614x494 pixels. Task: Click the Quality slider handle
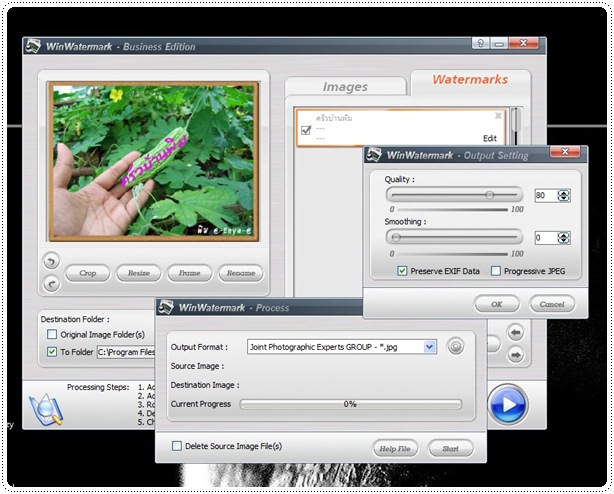489,195
